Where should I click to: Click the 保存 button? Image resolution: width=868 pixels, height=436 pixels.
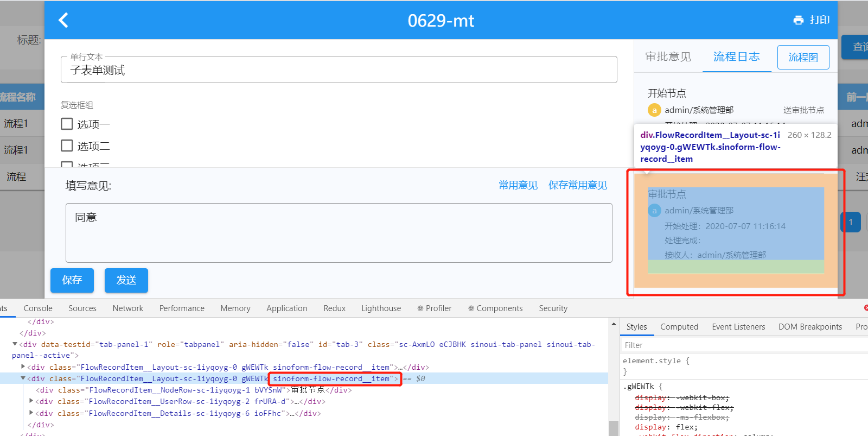(72, 280)
